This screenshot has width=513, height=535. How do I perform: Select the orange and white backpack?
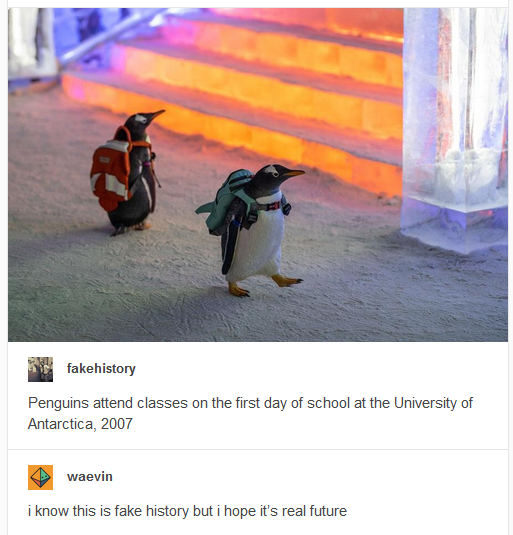(113, 171)
